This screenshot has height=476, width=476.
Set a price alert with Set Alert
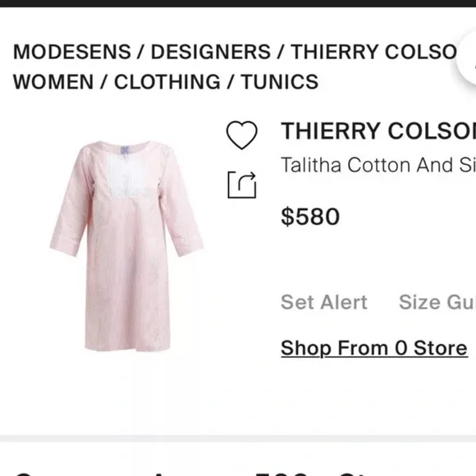[x=324, y=302]
